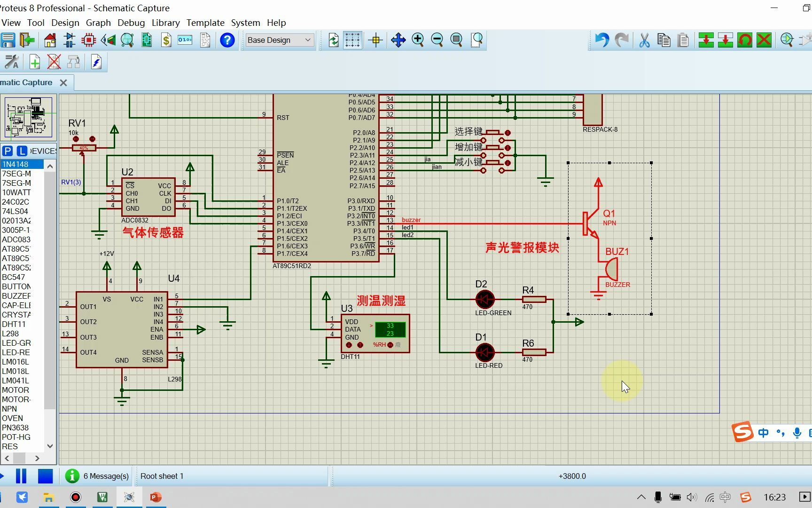Open the 3D Visualizer icon

[108, 40]
